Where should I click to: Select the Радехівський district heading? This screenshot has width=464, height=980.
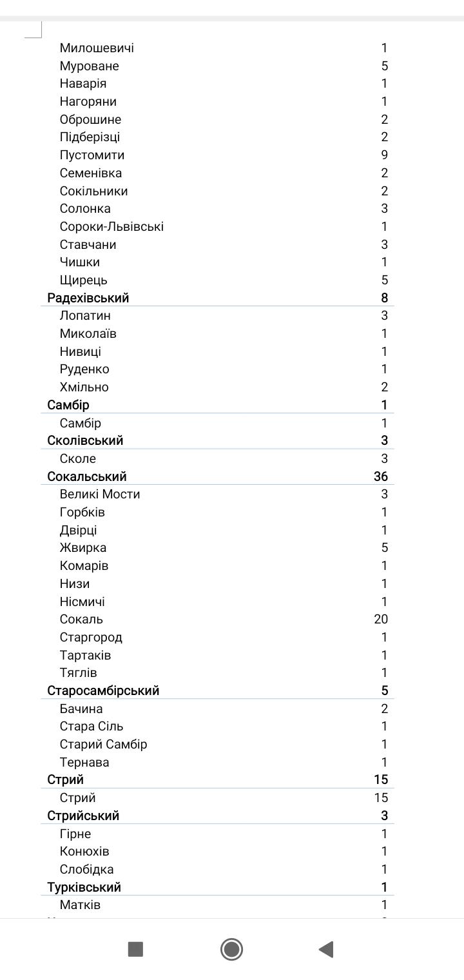[x=88, y=298]
